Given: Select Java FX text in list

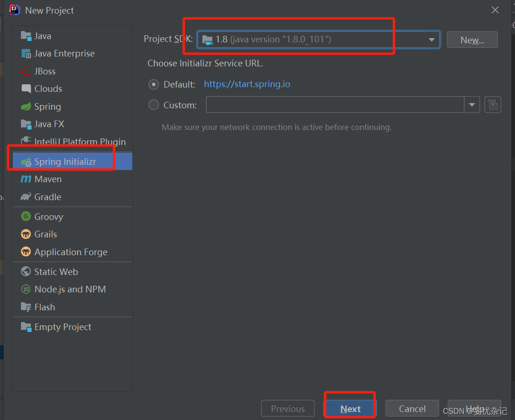Looking at the screenshot, I should (x=49, y=124).
